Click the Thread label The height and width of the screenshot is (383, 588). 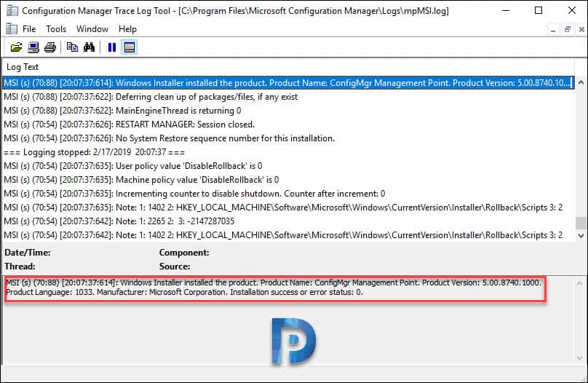pos(20,266)
